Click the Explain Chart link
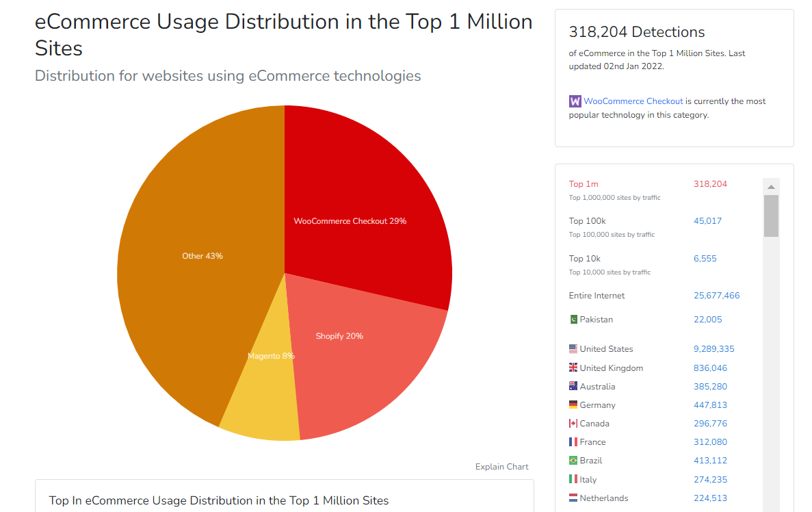812x512 pixels. coord(502,466)
